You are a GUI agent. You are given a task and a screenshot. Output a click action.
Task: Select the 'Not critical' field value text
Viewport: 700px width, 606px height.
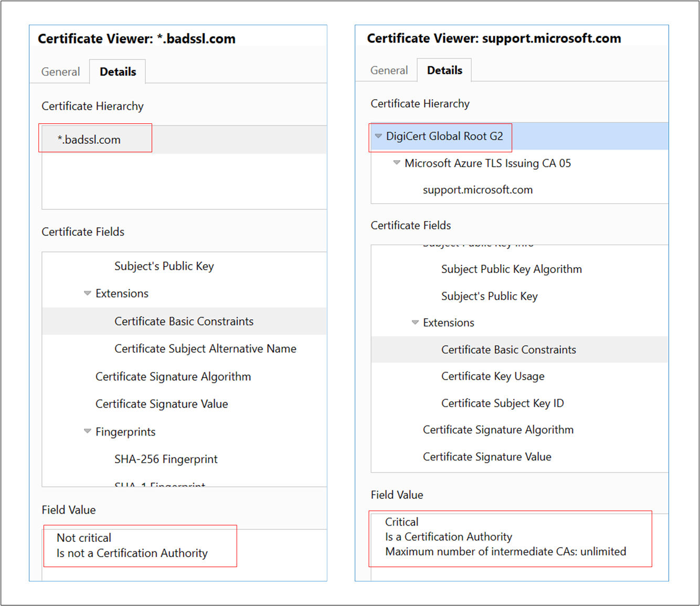pos(84,538)
